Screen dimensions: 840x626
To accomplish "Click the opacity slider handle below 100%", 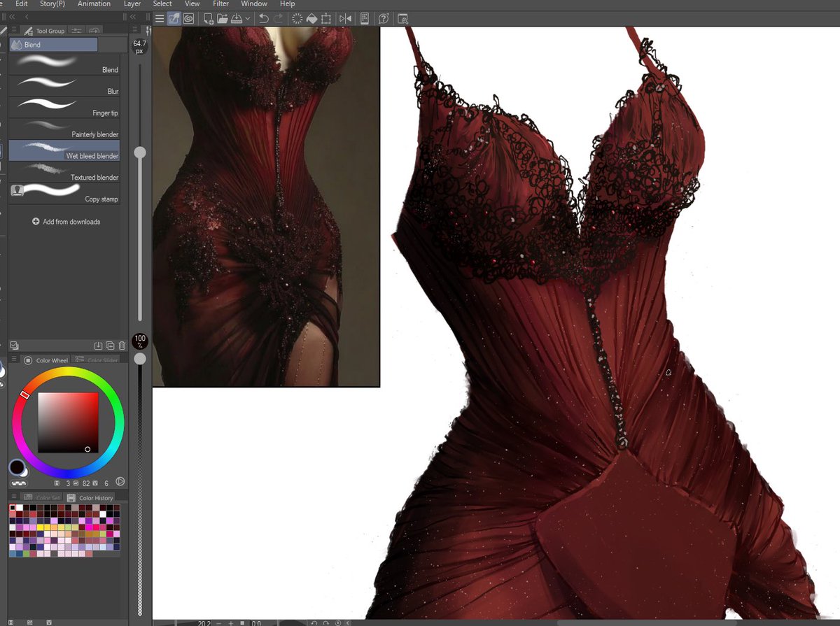I will [x=140, y=358].
